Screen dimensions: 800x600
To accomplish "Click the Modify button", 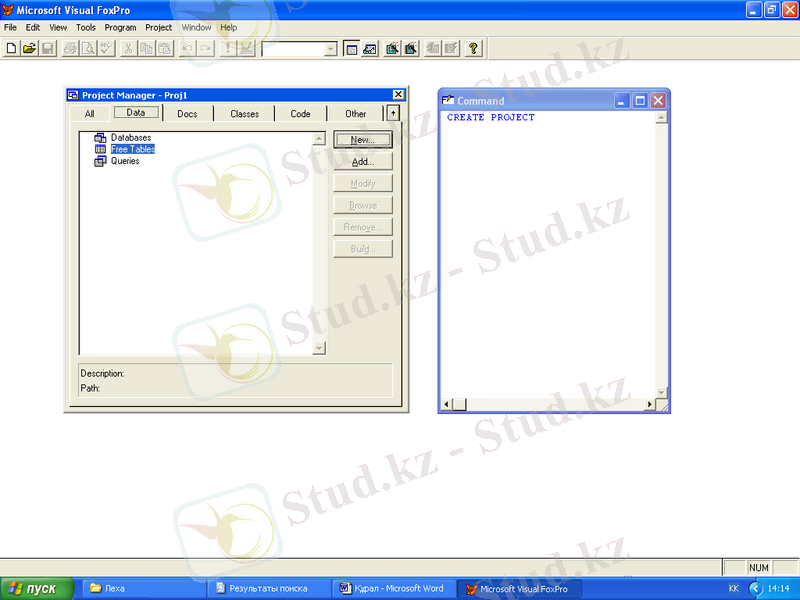I will point(363,184).
